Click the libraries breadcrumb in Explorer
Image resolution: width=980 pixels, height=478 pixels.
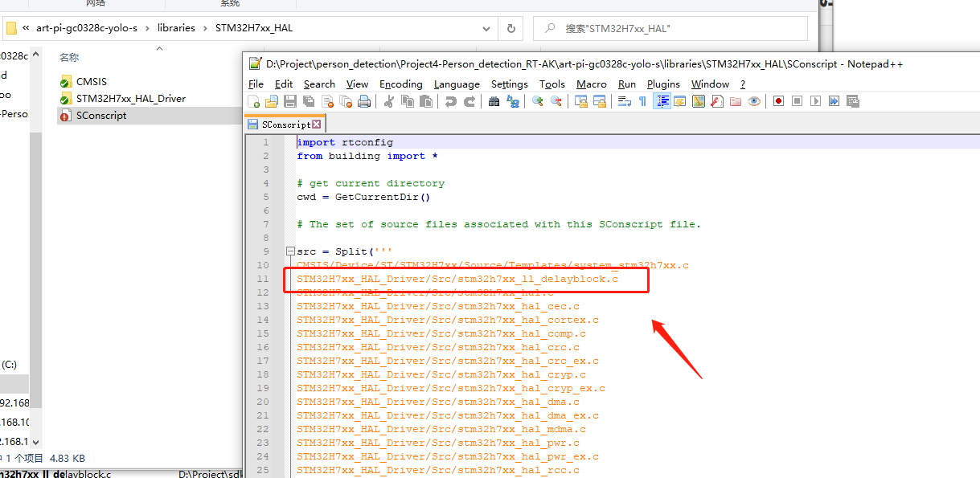176,28
